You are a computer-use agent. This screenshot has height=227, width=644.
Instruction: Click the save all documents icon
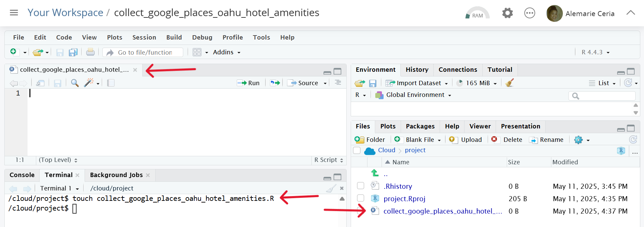click(73, 52)
